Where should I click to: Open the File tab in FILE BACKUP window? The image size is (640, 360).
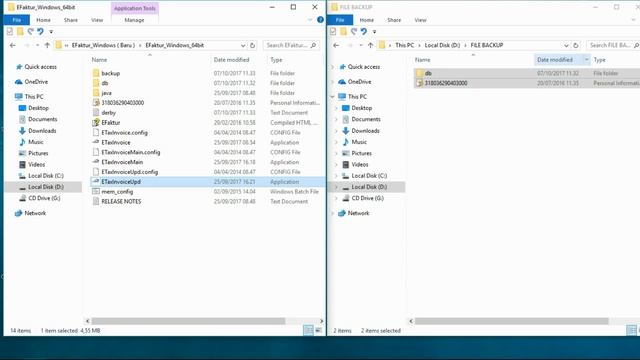pyautogui.click(x=340, y=20)
